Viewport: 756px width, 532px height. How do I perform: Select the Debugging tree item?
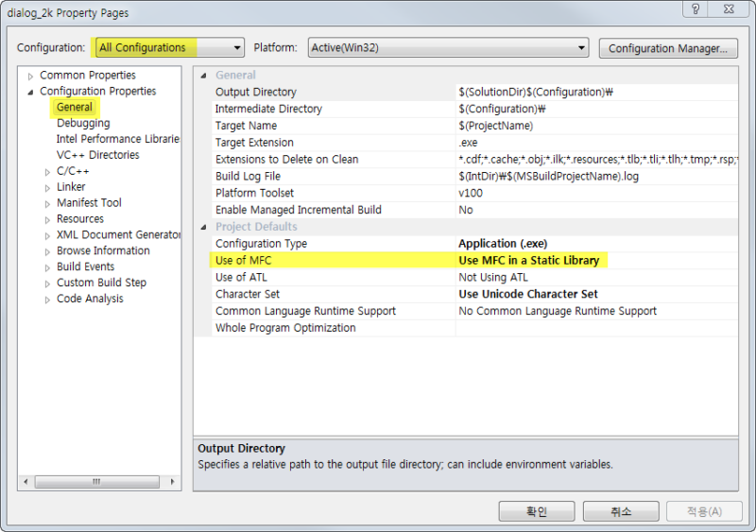83,123
